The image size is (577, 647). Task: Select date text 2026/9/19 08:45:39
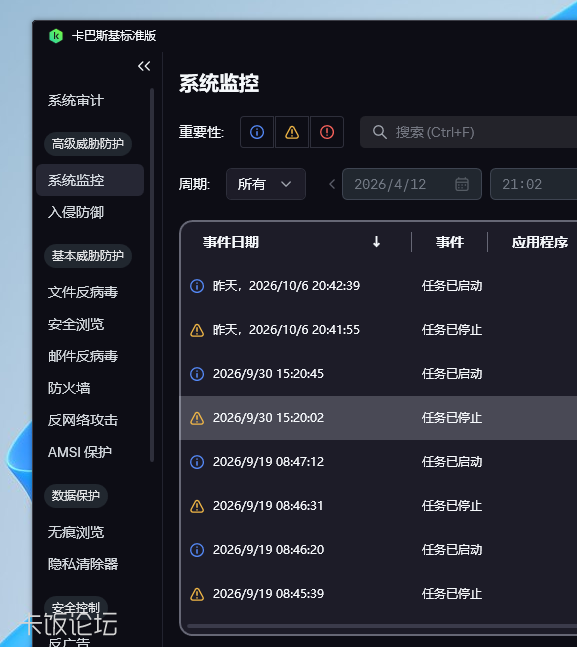tap(268, 594)
